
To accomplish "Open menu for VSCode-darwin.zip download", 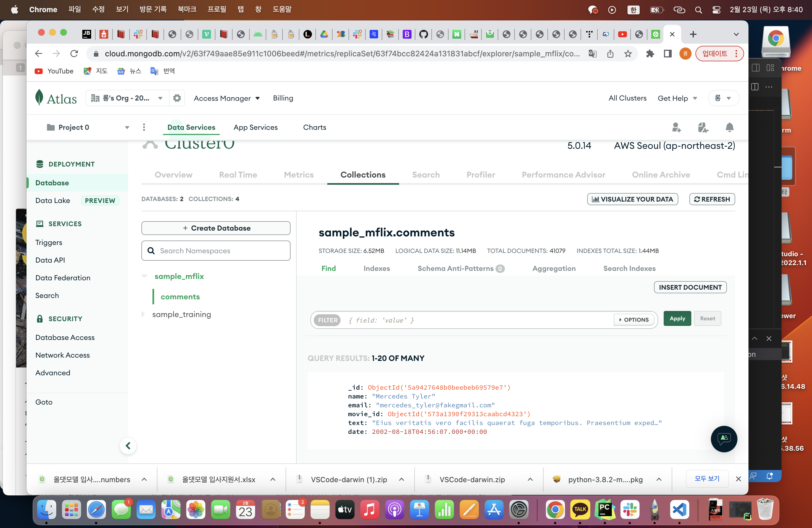I will point(530,479).
